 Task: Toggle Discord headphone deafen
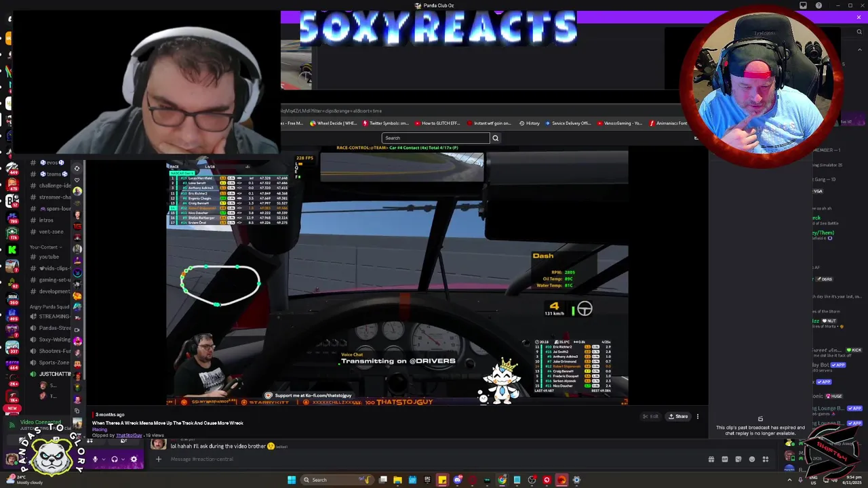coord(115,460)
